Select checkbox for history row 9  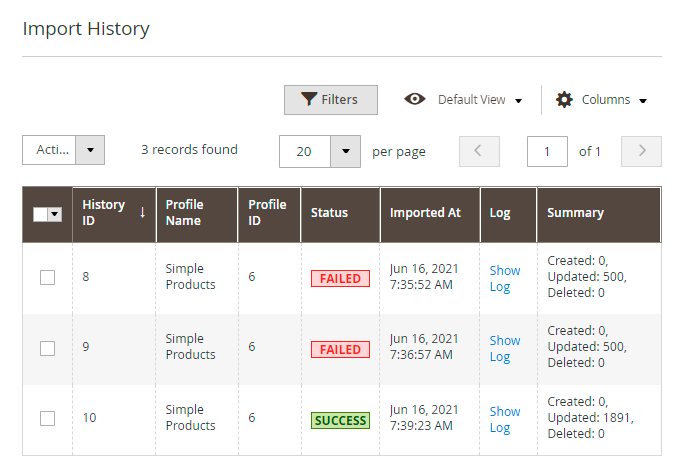pos(47,348)
